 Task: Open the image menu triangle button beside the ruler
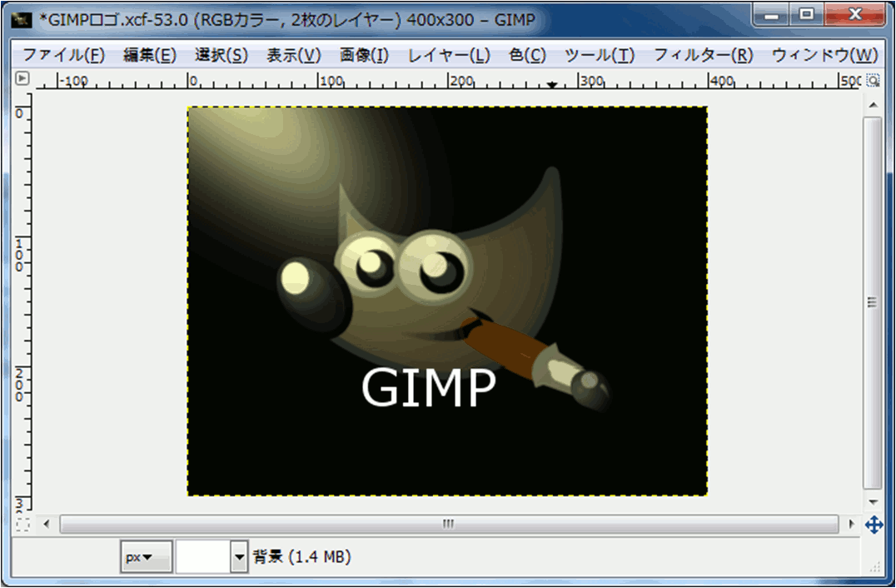pos(22,79)
